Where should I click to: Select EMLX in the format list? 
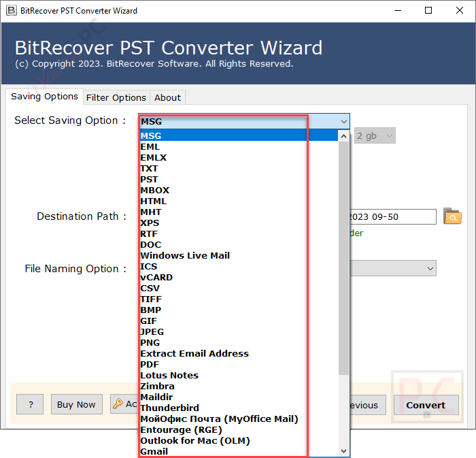pos(239,158)
